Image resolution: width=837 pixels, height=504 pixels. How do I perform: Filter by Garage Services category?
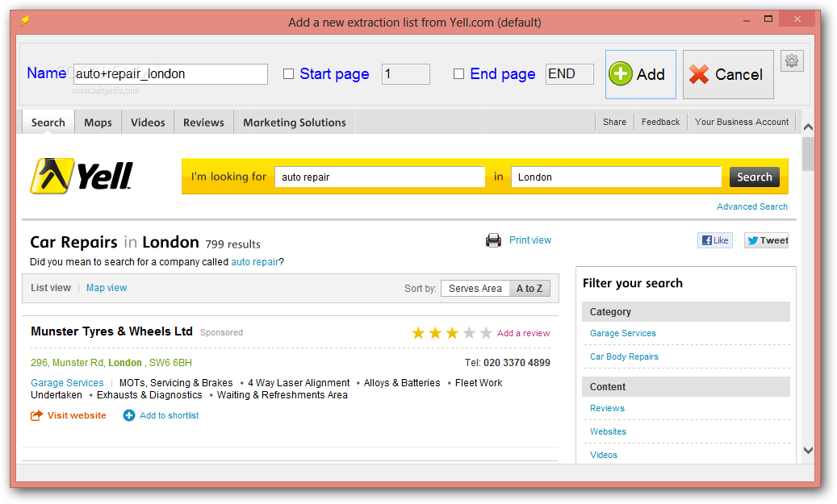[x=622, y=333]
